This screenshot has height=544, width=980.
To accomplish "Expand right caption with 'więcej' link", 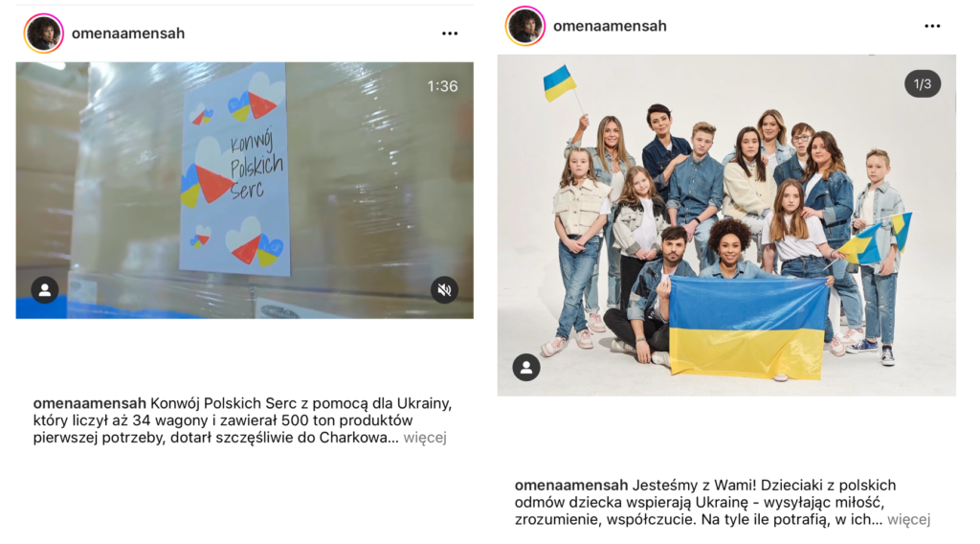I will 909,520.
